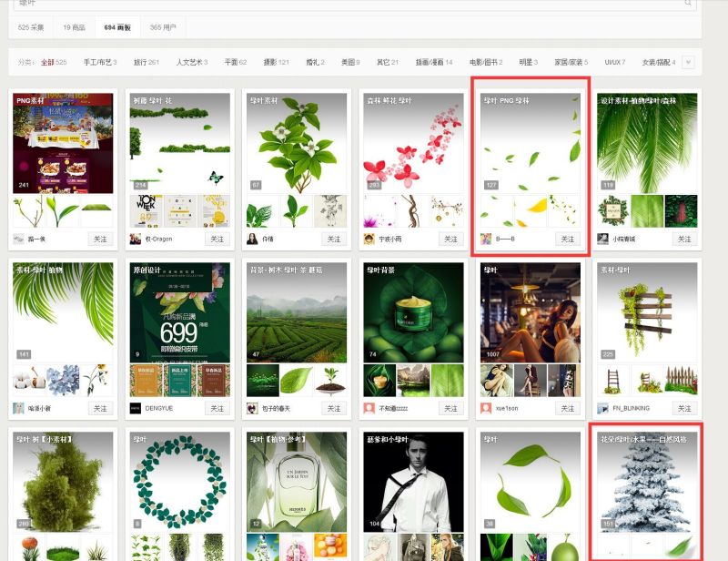The height and width of the screenshot is (561, 728).
Task: Filter by 插画/漫画 14 category
Action: pyautogui.click(x=434, y=62)
